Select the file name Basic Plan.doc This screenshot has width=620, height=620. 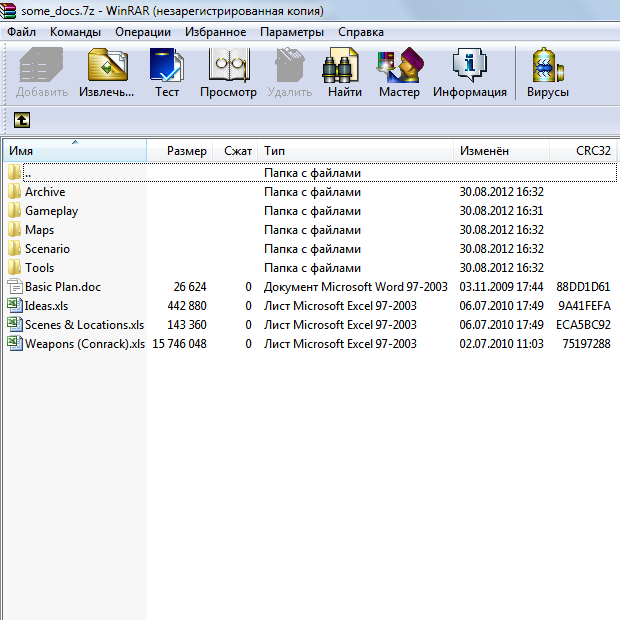(63, 287)
